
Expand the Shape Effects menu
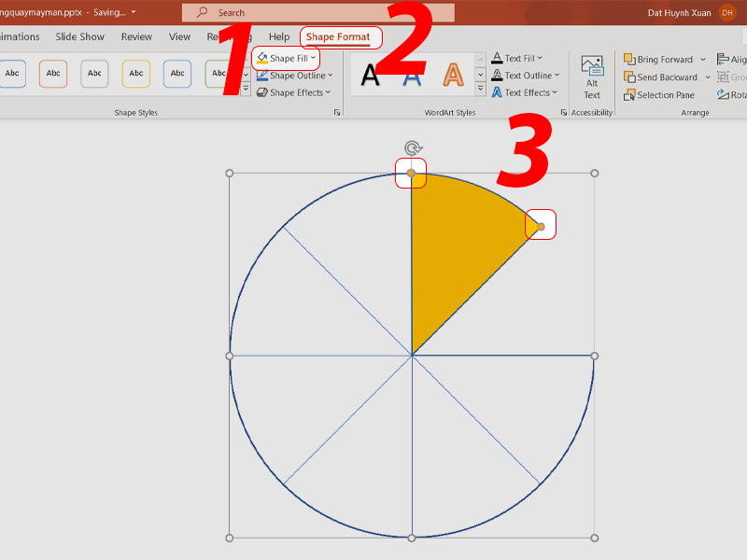pyautogui.click(x=295, y=92)
